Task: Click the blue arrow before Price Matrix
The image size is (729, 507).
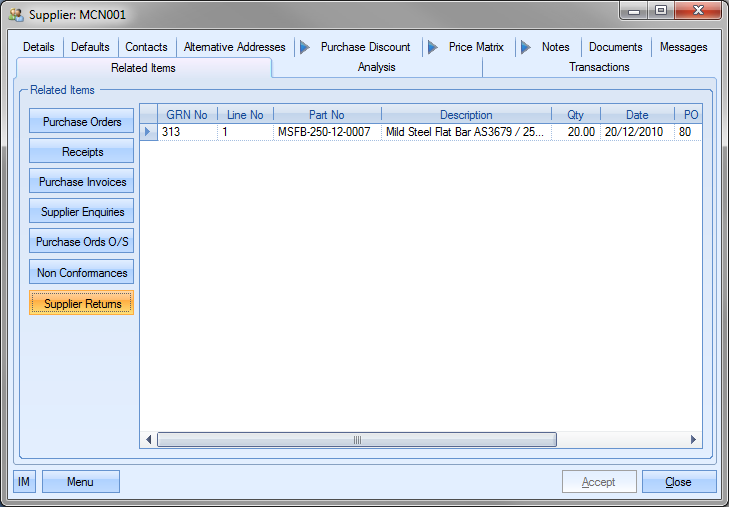Action: 431,47
